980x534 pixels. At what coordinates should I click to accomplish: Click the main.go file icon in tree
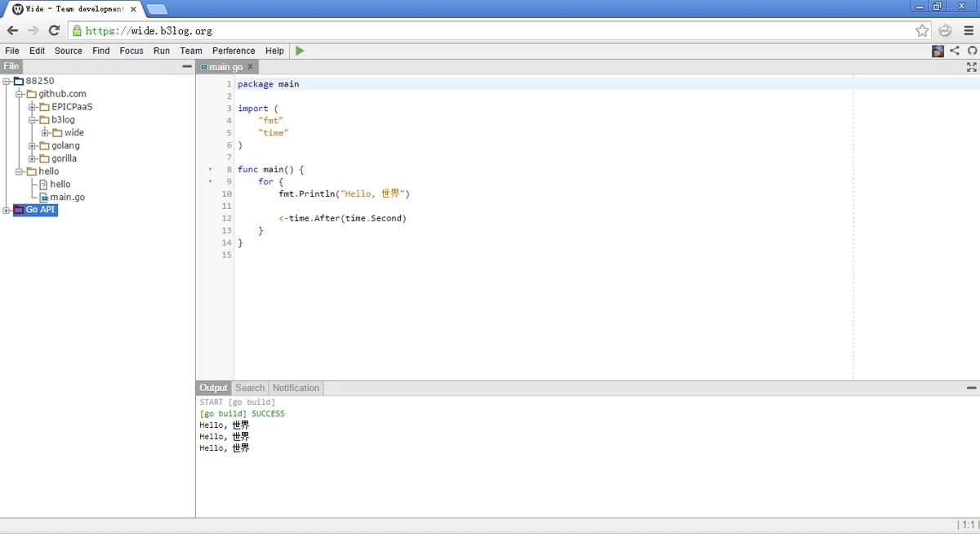click(44, 197)
